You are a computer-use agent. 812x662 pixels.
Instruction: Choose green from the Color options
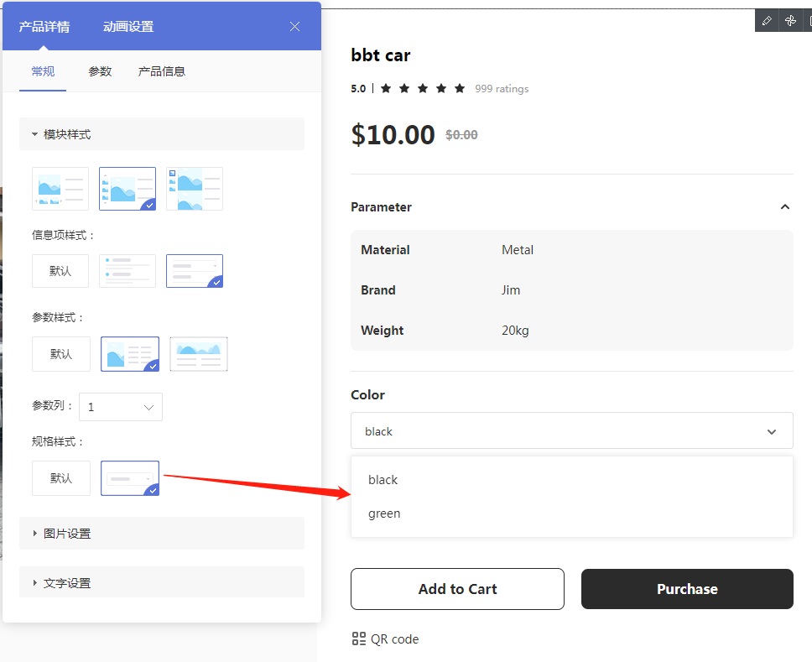pyautogui.click(x=384, y=513)
